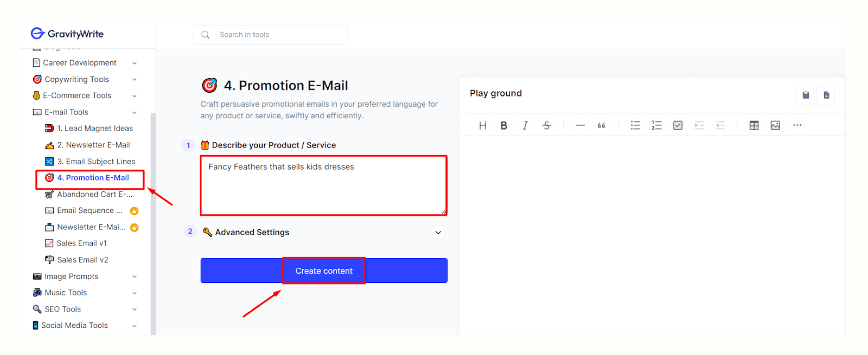
Task: Copy Play ground content to clipboard
Action: pos(806,95)
